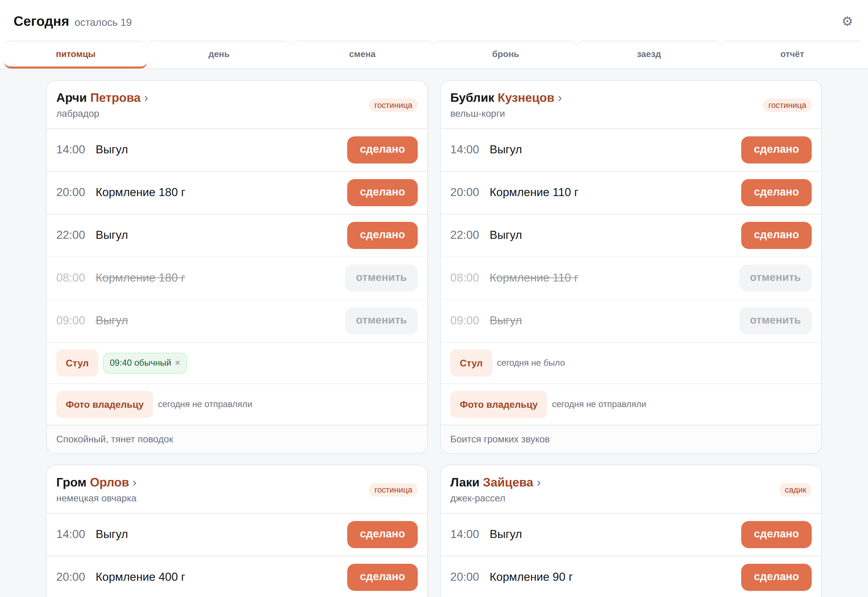Undo Арчи's 08:00 Кормление with отменить

(381, 277)
